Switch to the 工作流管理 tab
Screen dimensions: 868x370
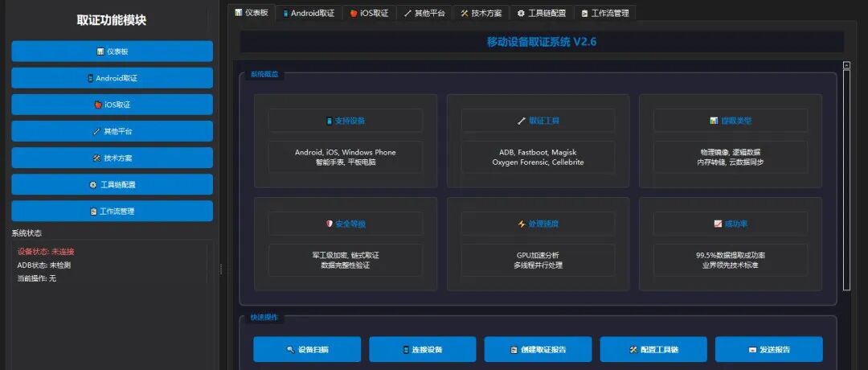[604, 14]
